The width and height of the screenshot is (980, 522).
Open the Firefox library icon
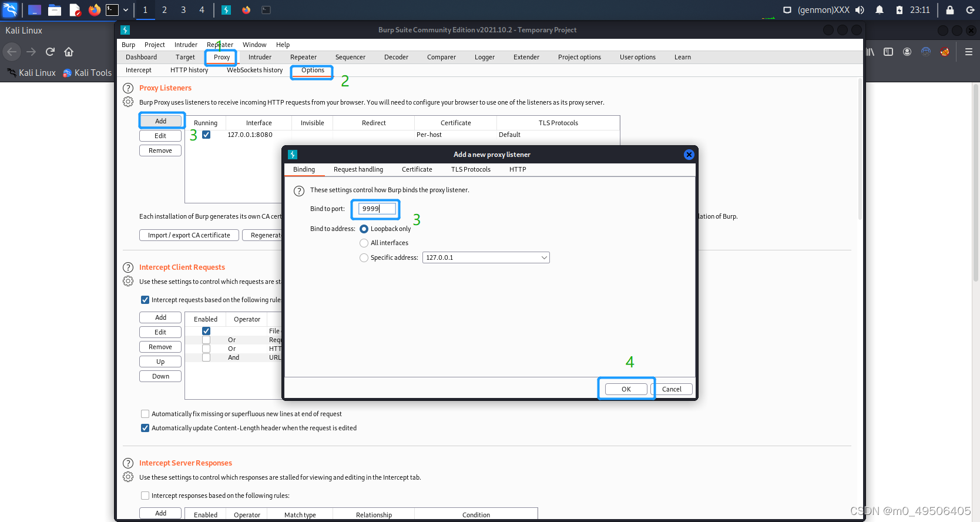point(870,52)
